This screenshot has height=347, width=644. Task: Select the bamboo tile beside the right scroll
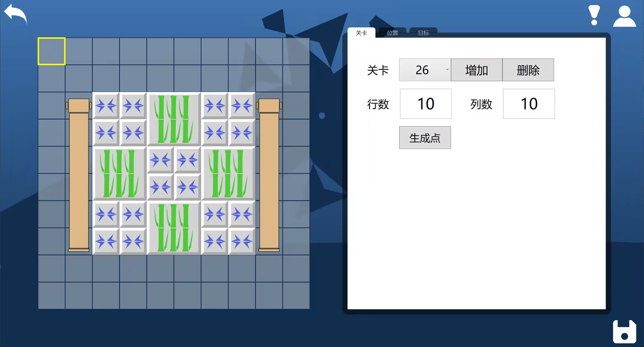pos(228,173)
